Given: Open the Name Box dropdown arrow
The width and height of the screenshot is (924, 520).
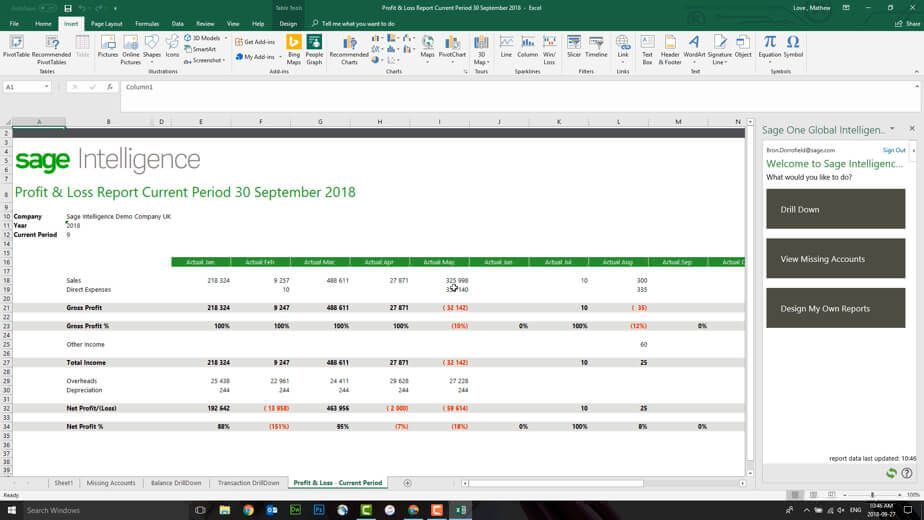Looking at the screenshot, I should point(46,87).
